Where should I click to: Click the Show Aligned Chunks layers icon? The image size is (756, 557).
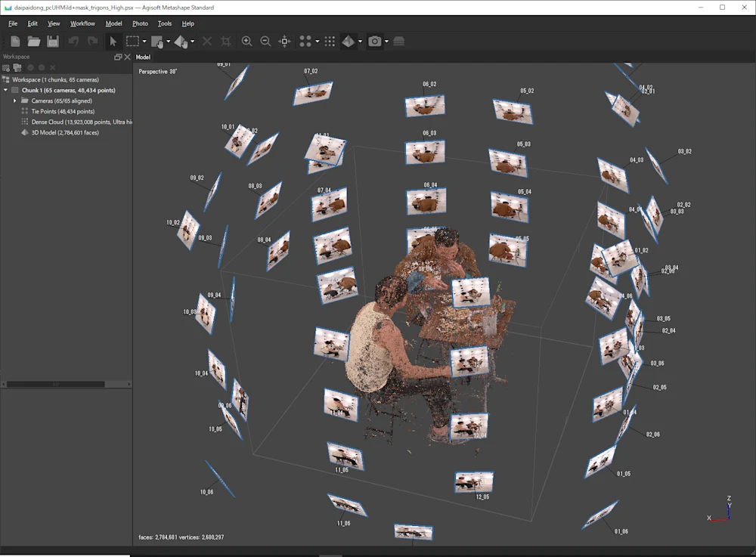tap(398, 42)
